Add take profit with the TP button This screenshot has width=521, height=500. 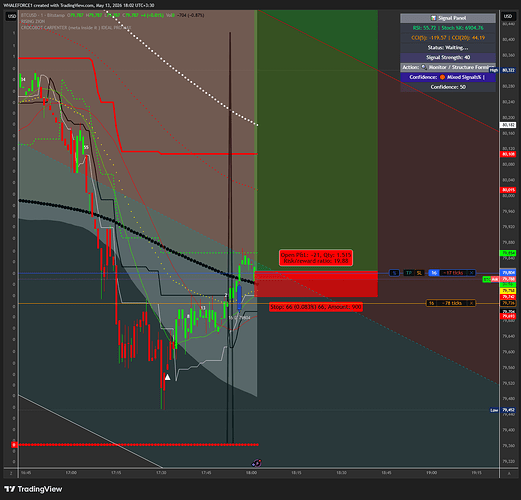[x=408, y=273]
